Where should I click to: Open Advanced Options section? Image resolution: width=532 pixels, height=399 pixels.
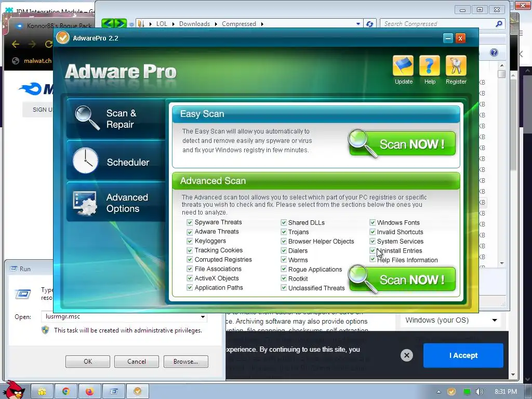pyautogui.click(x=116, y=203)
